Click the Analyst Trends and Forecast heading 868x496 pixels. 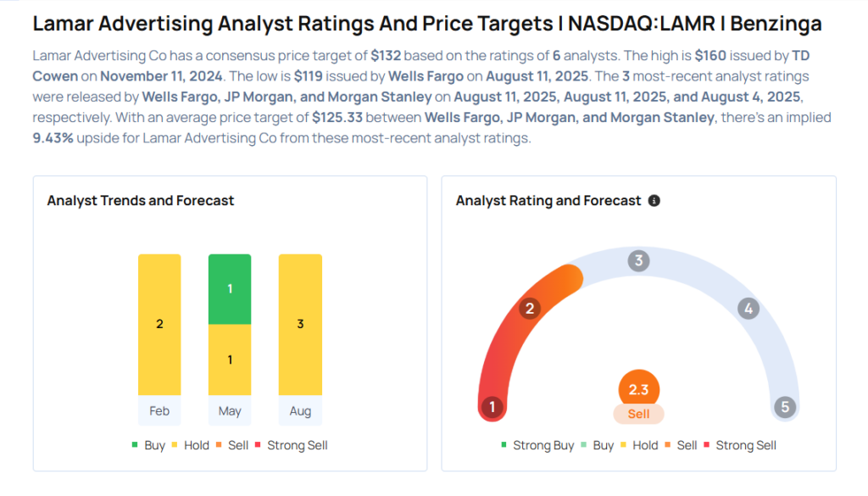point(141,201)
